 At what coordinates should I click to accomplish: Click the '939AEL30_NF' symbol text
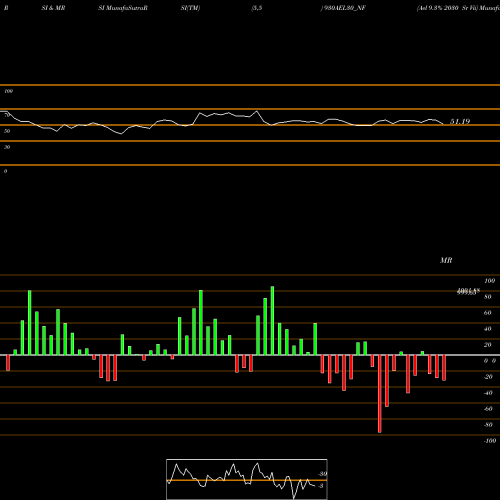344,8
